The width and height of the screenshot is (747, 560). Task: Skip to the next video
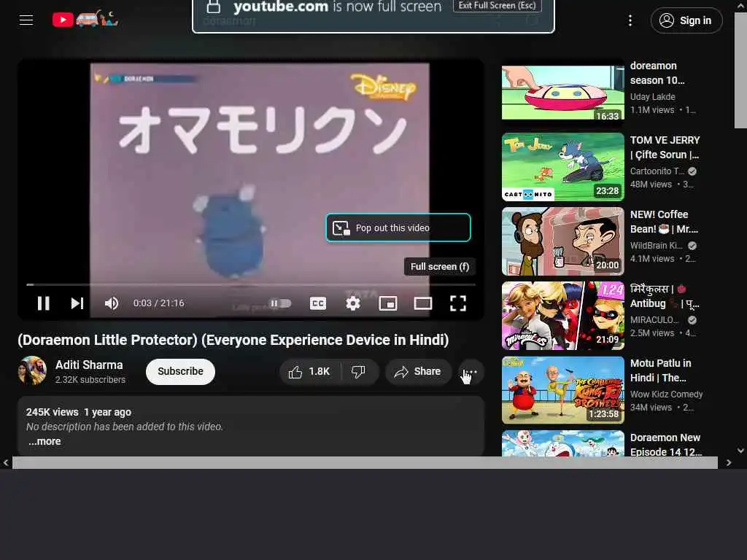click(x=77, y=303)
